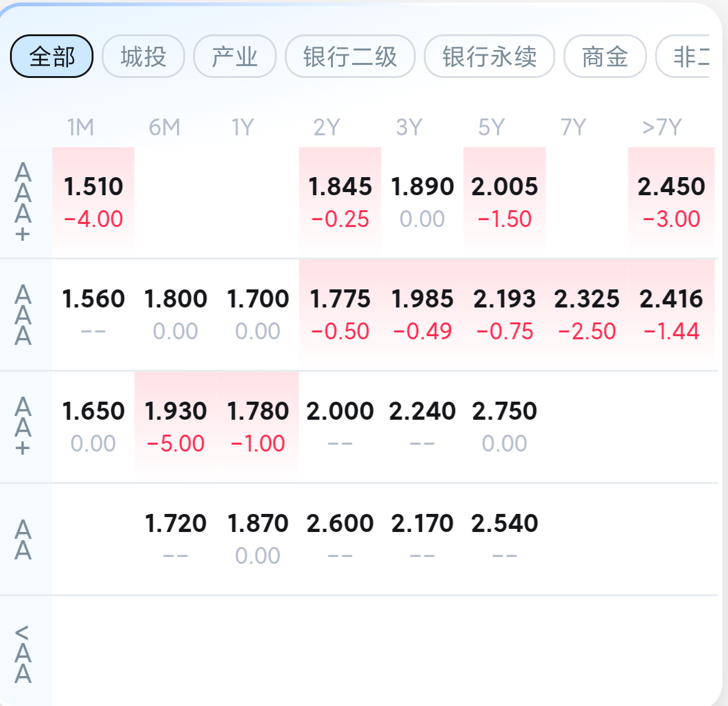
Task: Select the 全部 filter tab
Action: click(x=52, y=57)
